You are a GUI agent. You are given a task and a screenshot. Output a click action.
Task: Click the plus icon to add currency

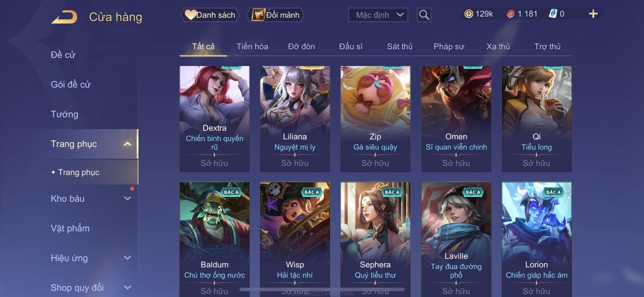click(x=593, y=14)
